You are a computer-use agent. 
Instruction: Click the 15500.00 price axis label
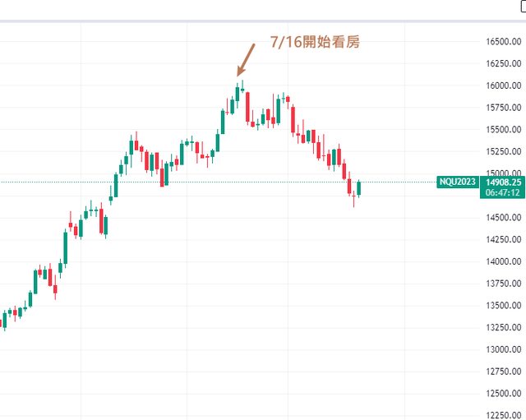tap(503, 130)
